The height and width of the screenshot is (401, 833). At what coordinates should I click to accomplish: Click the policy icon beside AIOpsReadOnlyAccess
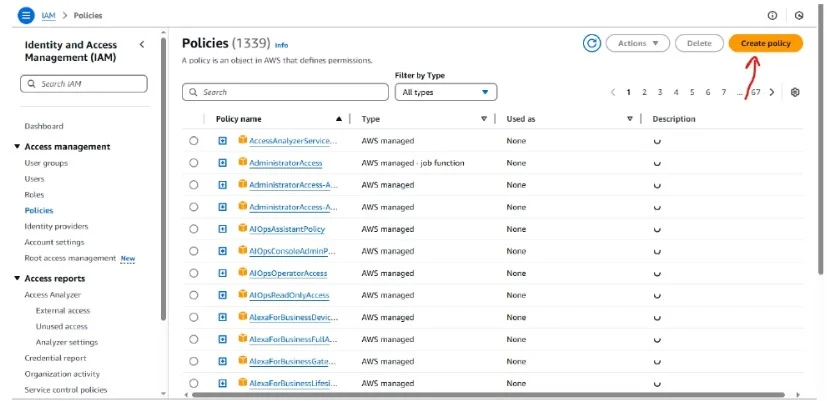pyautogui.click(x=243, y=294)
